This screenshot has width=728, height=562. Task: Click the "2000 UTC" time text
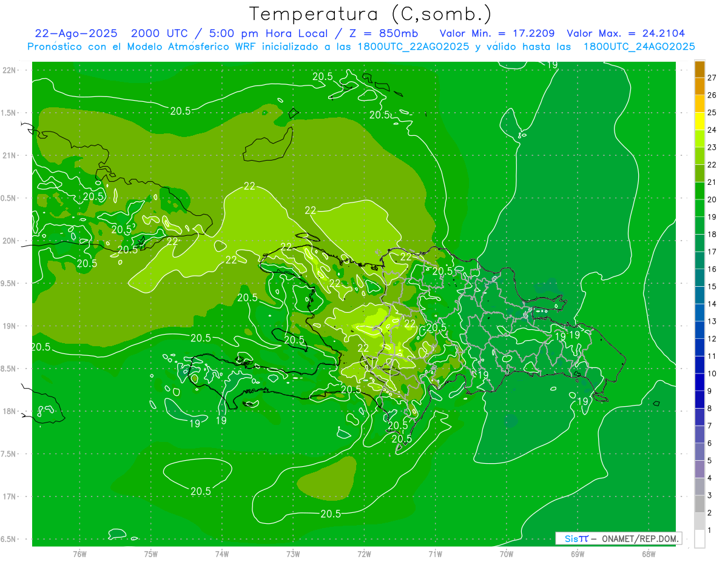pos(160,33)
